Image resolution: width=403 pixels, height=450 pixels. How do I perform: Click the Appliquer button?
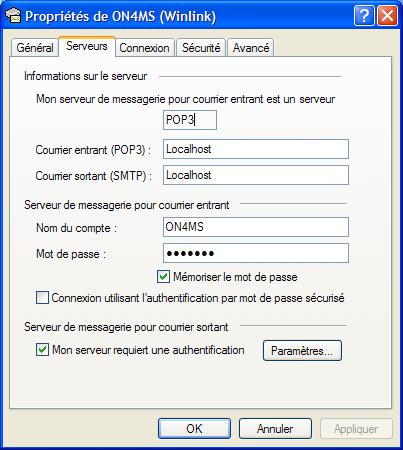click(x=356, y=429)
